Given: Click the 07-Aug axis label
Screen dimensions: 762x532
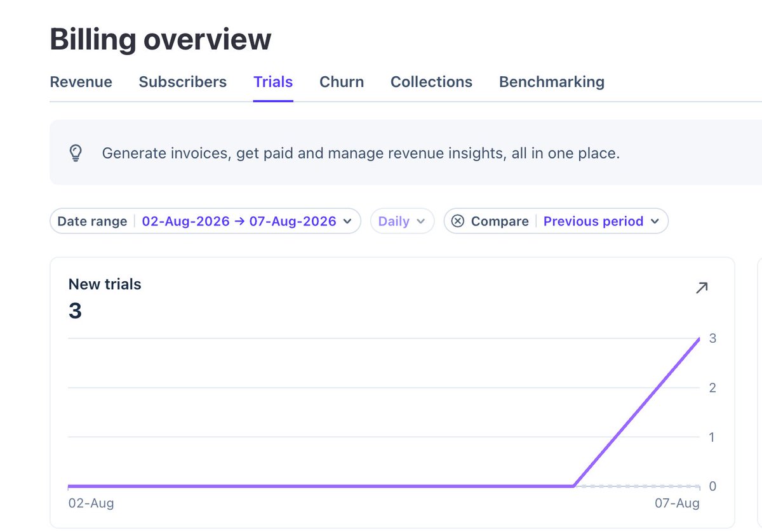Looking at the screenshot, I should [x=678, y=503].
